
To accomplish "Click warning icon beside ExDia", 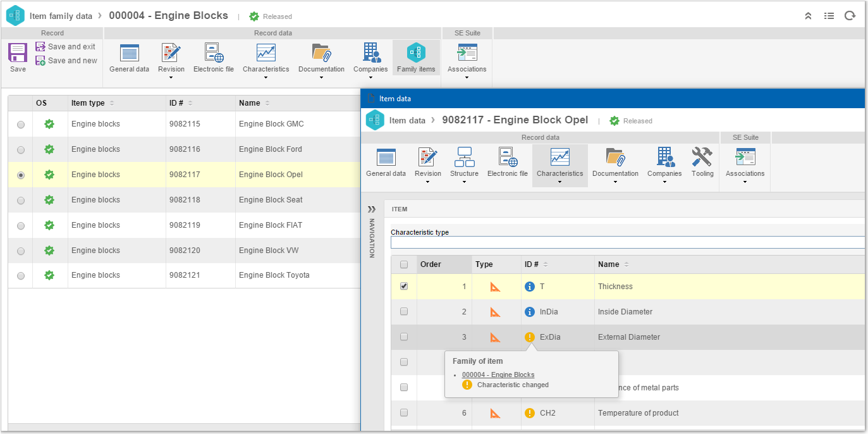I will (x=530, y=337).
